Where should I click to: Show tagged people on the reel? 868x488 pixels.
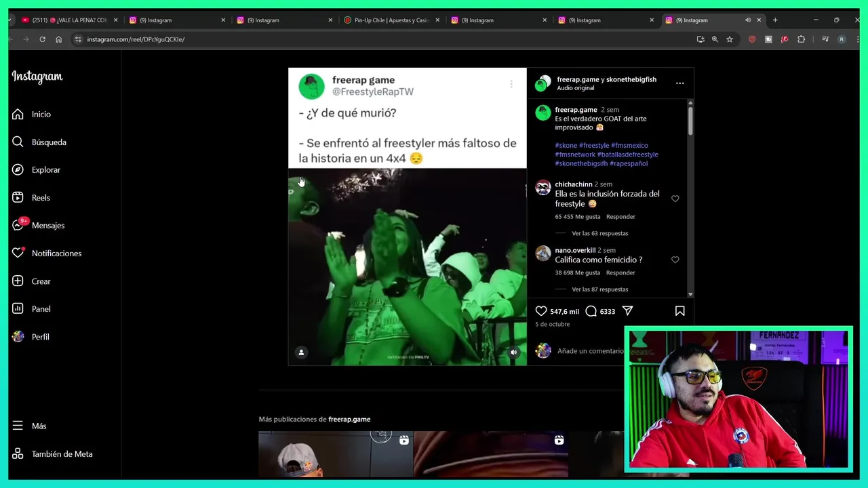(x=301, y=352)
